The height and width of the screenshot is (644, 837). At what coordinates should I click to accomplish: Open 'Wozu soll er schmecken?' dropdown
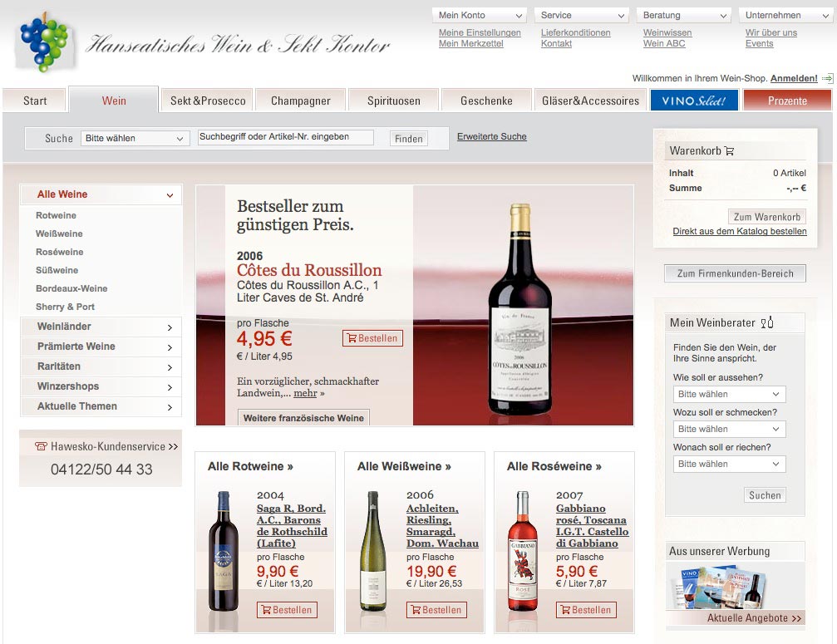729,429
